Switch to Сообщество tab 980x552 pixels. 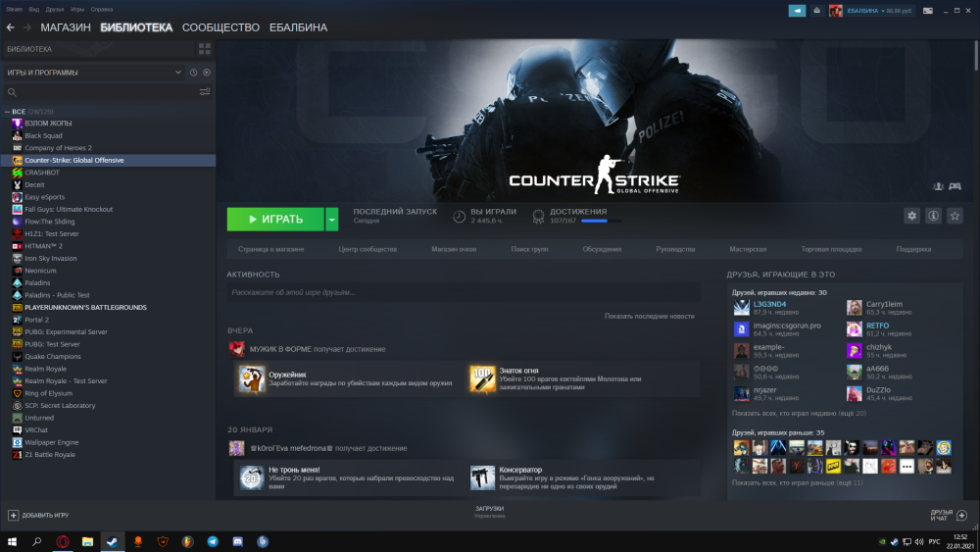[220, 27]
